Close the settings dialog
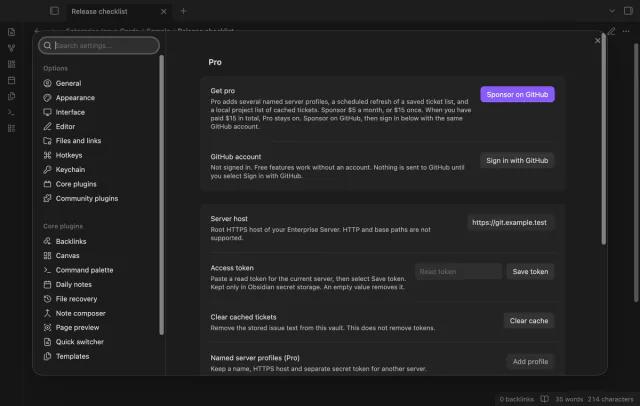The width and height of the screenshot is (640, 406). click(598, 40)
